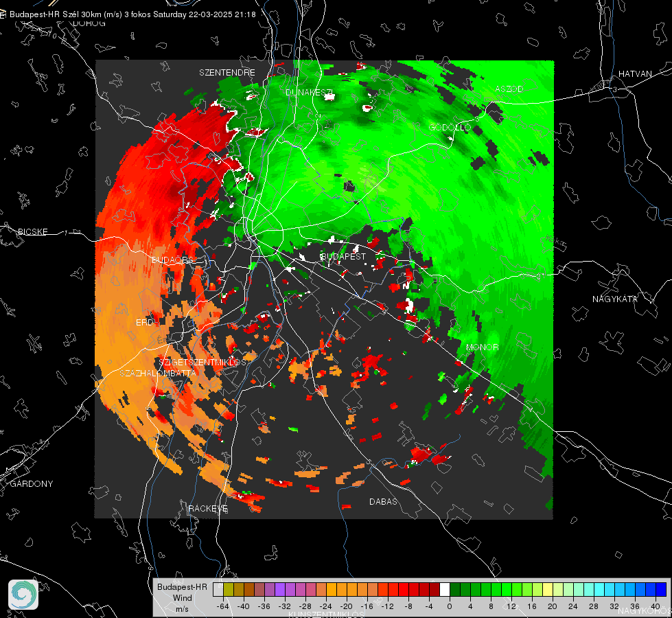Click the HATVAN city label
The height and width of the screenshot is (618, 672).
point(635,73)
